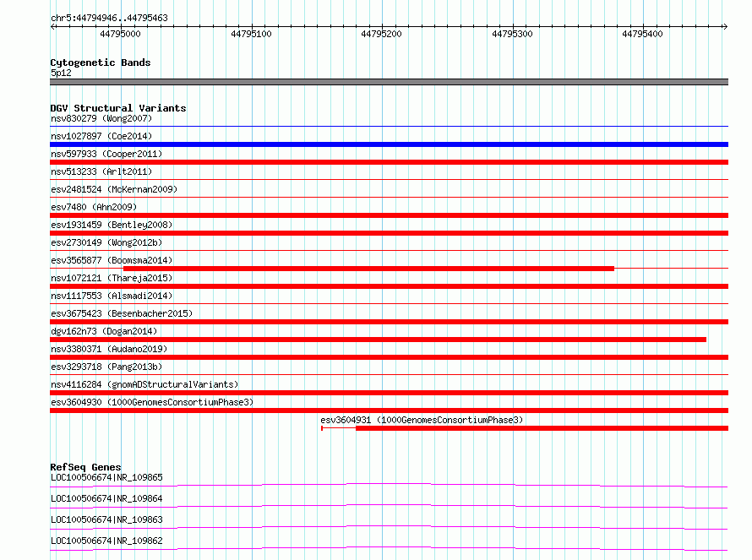Click ruler position 44795300
This screenshot has height=560, width=752.
pyautogui.click(x=512, y=34)
